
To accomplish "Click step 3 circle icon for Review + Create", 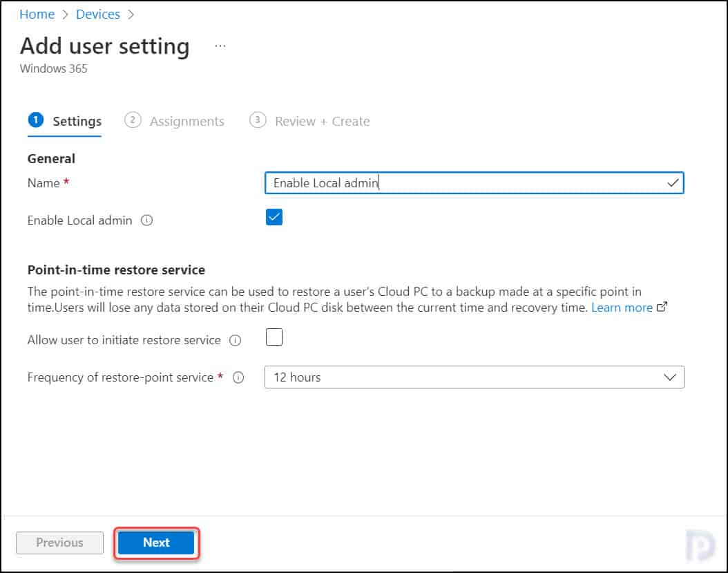I will (x=258, y=120).
